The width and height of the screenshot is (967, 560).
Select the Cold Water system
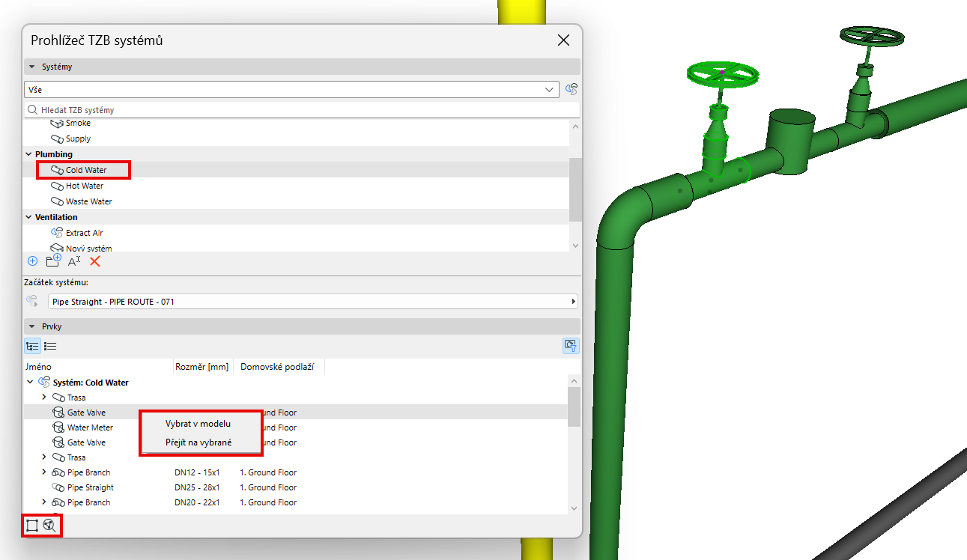[x=86, y=170]
